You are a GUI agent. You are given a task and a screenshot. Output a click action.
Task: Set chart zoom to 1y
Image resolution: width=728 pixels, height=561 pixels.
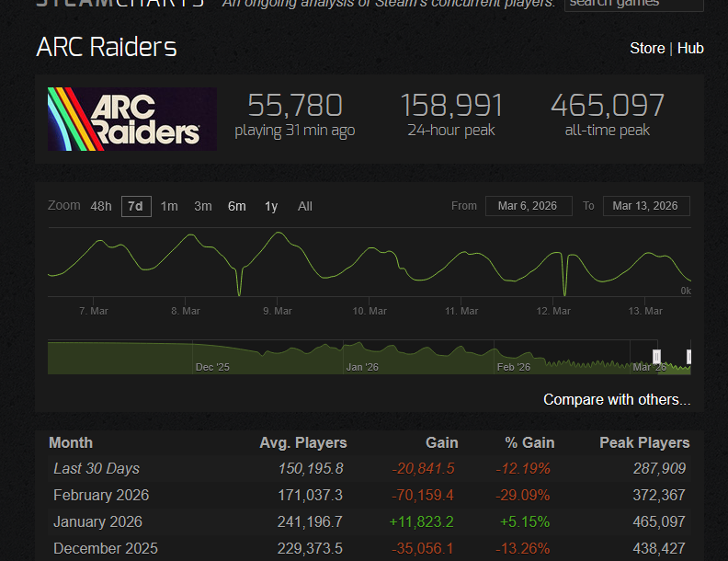(x=271, y=206)
